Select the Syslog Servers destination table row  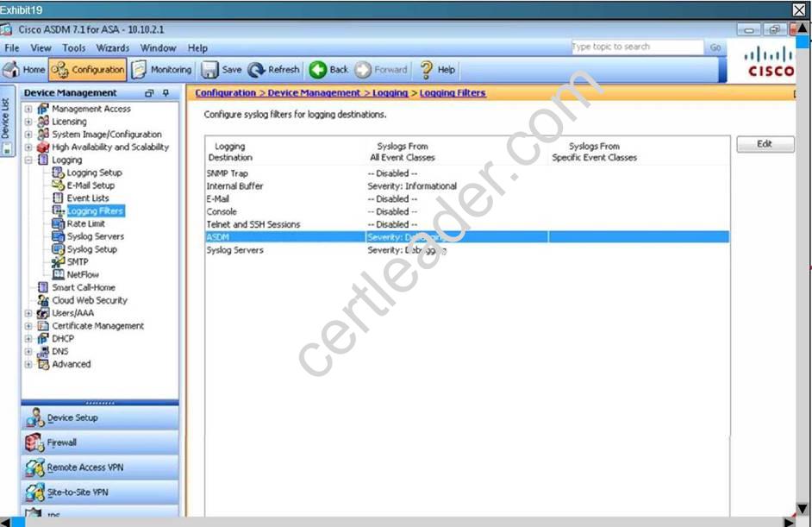tap(467, 250)
